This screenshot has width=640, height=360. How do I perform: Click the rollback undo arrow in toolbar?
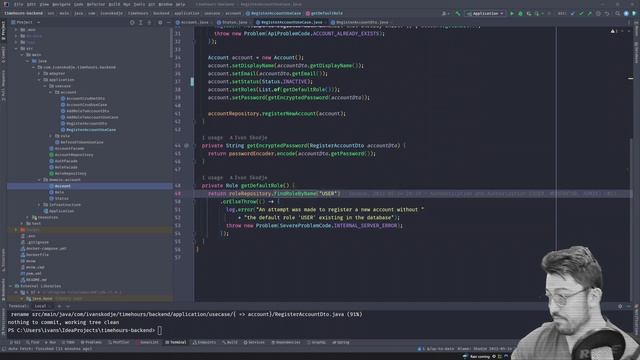[607, 13]
